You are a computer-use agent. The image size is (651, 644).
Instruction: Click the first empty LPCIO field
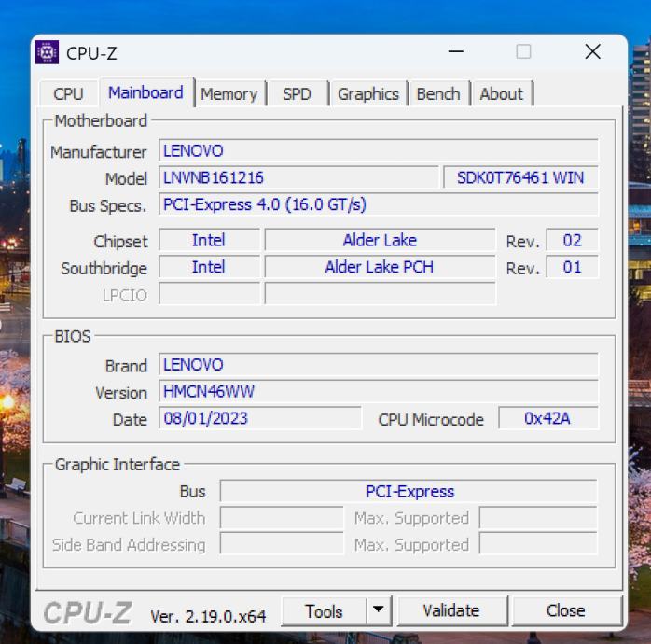click(x=209, y=294)
